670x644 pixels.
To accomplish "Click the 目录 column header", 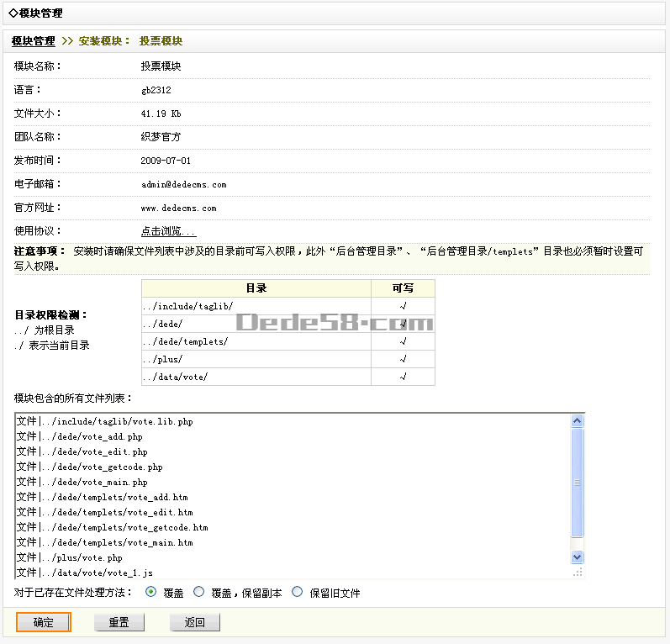I will tap(256, 288).
